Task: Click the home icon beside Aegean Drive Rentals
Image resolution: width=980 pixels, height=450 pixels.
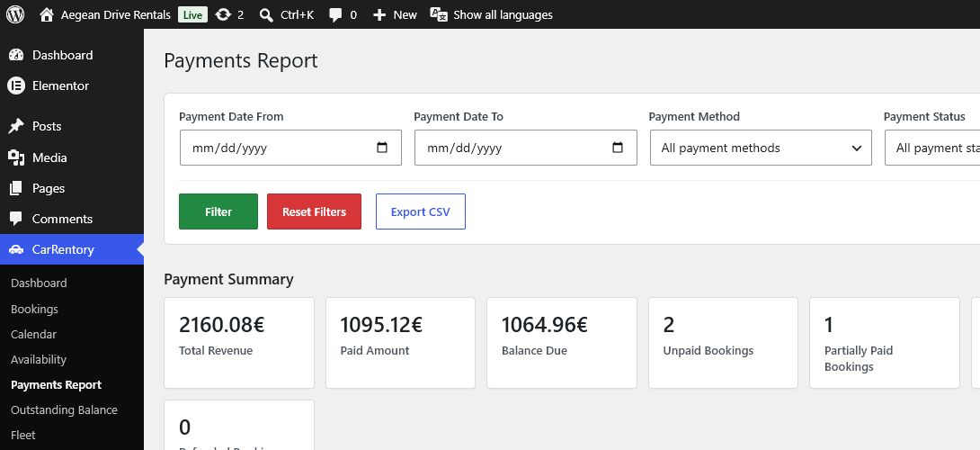Action: click(46, 14)
